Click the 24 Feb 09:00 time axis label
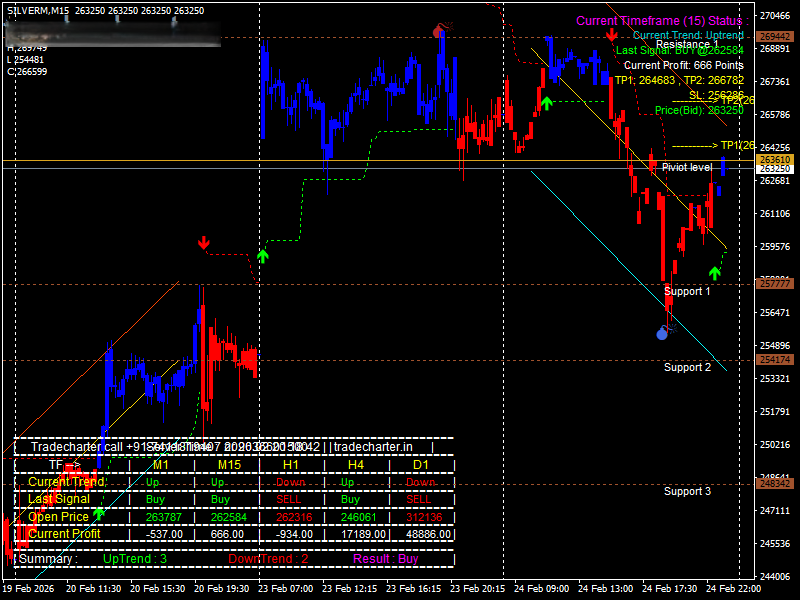Image resolution: width=800 pixels, height=600 pixels. pyautogui.click(x=541, y=588)
